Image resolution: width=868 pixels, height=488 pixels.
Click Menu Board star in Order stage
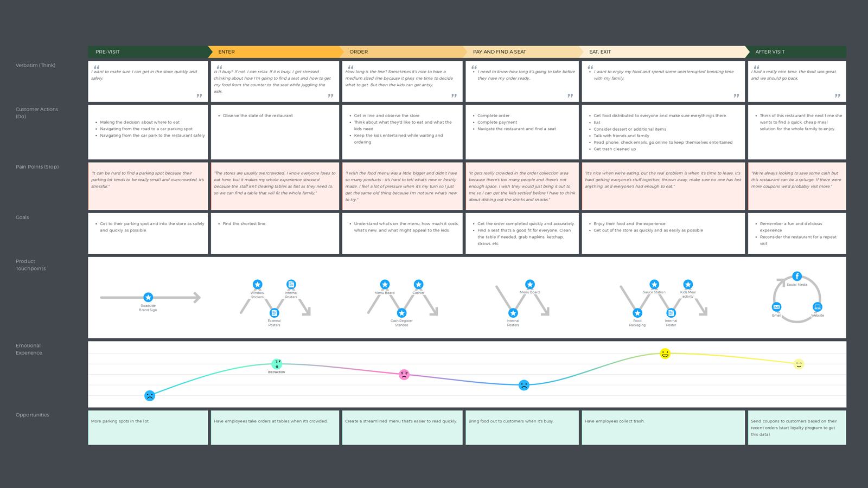pyautogui.click(x=385, y=285)
